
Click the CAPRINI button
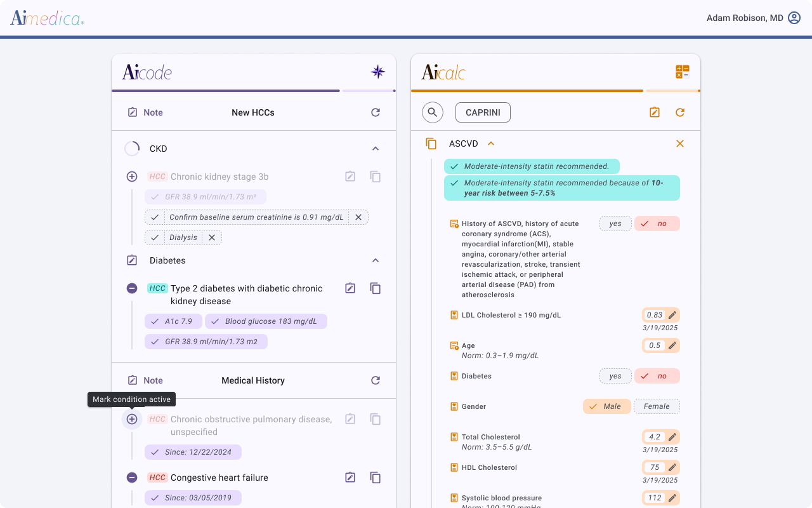[483, 112]
